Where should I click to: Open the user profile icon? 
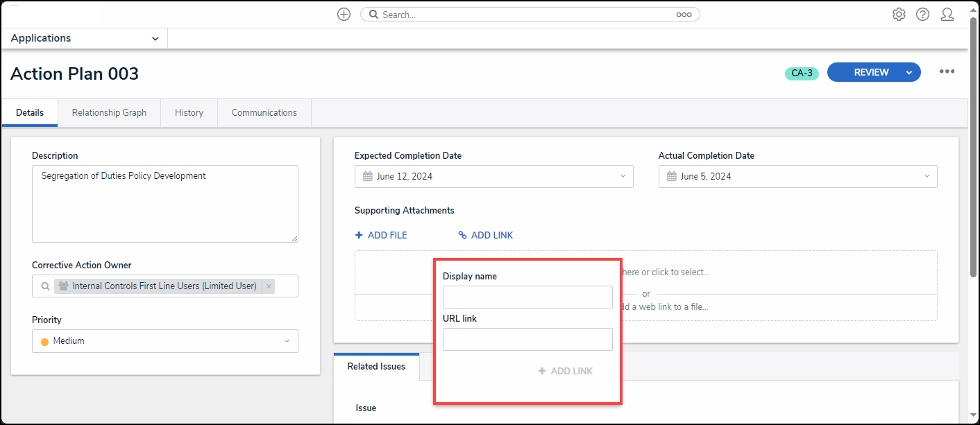947,15
